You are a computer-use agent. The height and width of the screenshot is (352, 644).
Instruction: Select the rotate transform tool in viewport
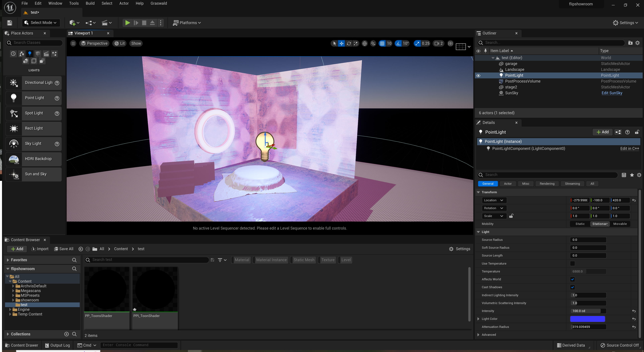click(349, 43)
